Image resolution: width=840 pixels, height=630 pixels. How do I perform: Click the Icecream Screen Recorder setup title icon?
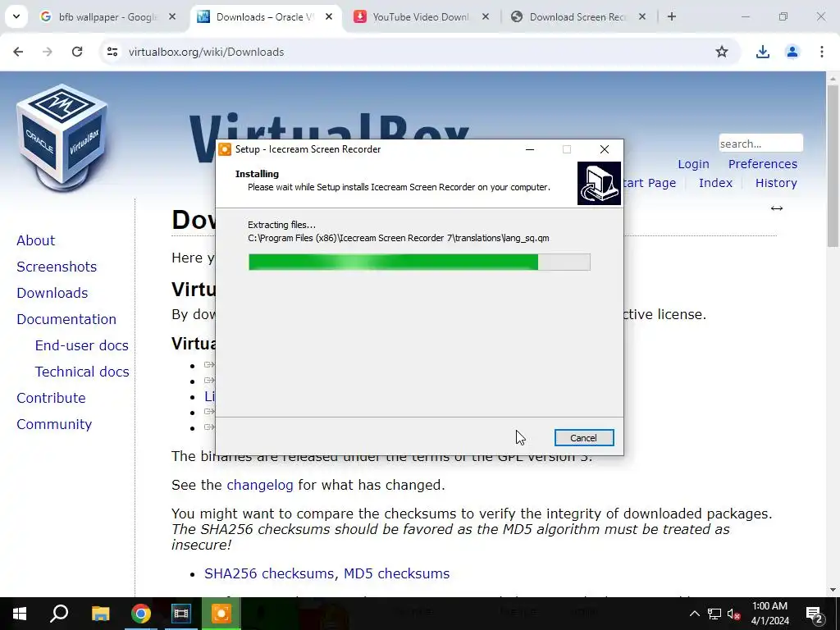[225, 149]
